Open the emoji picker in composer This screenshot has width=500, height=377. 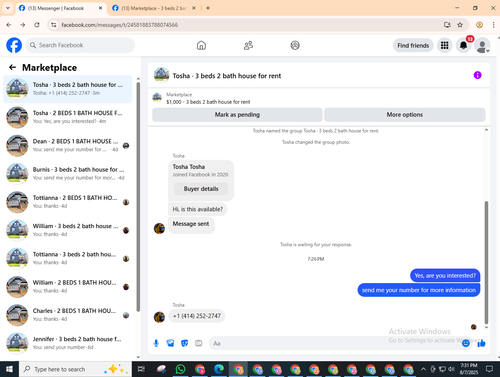466,343
